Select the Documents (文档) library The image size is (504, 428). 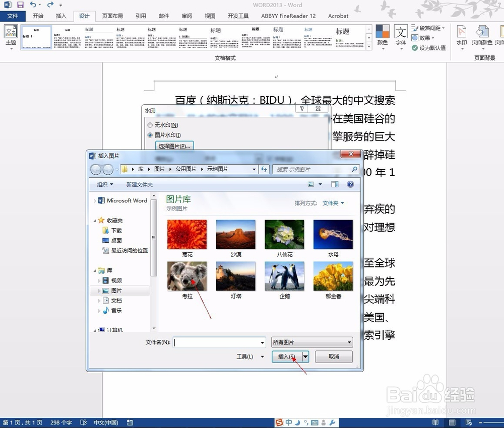pyautogui.click(x=112, y=301)
